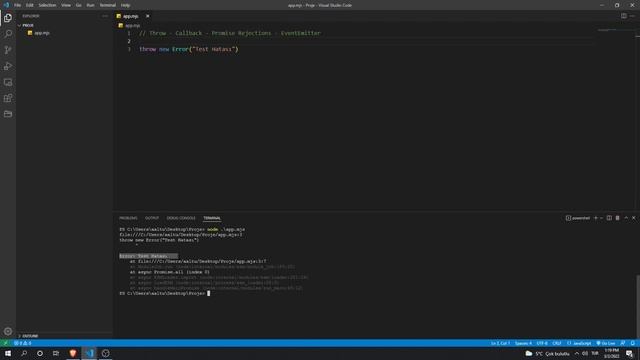Change end of line sequence CRLF
The width and height of the screenshot is (640, 360).
[557, 343]
